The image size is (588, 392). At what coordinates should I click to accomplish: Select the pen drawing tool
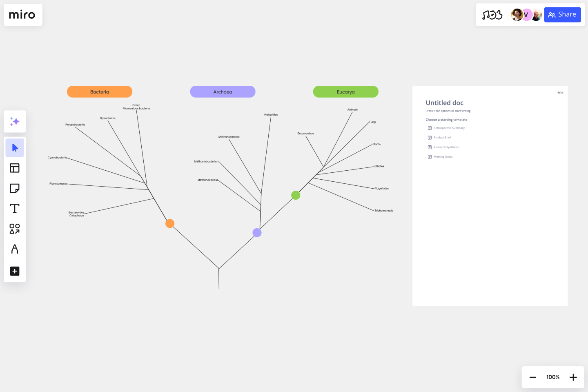[x=15, y=249]
